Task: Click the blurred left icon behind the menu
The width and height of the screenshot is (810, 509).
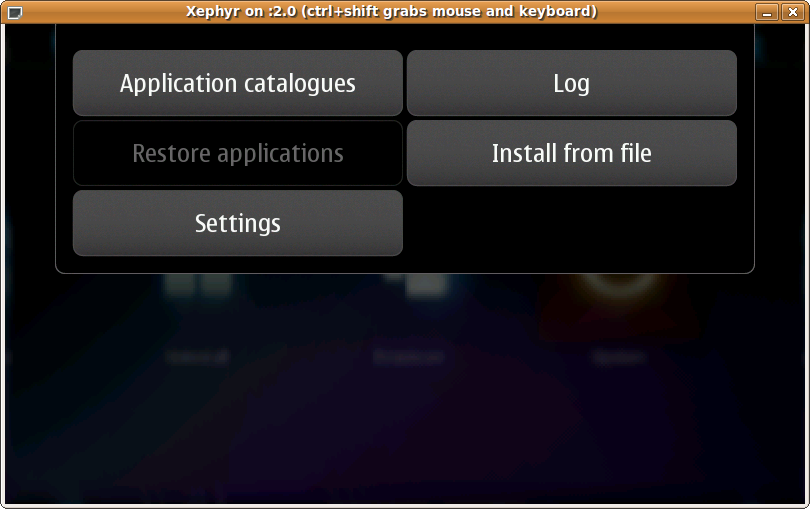Action: pyautogui.click(x=198, y=287)
